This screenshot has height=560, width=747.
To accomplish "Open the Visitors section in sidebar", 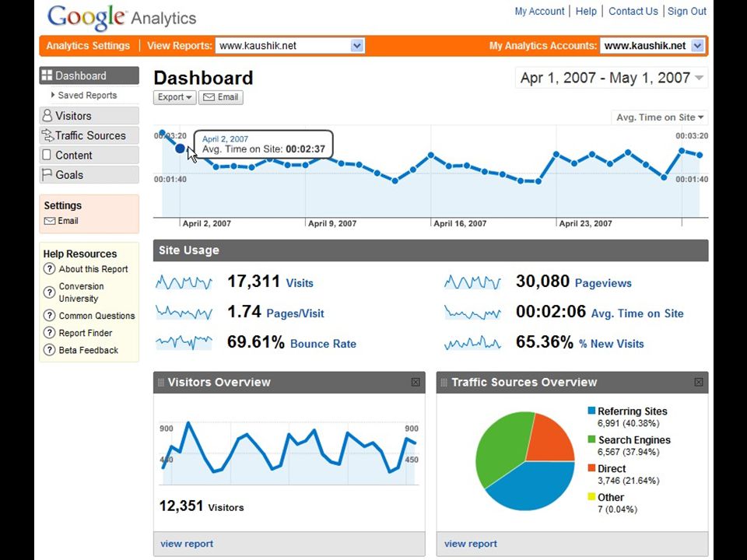I will click(89, 116).
